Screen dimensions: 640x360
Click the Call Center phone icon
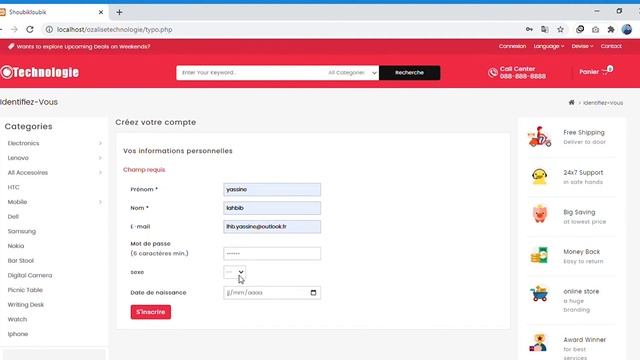pos(493,73)
